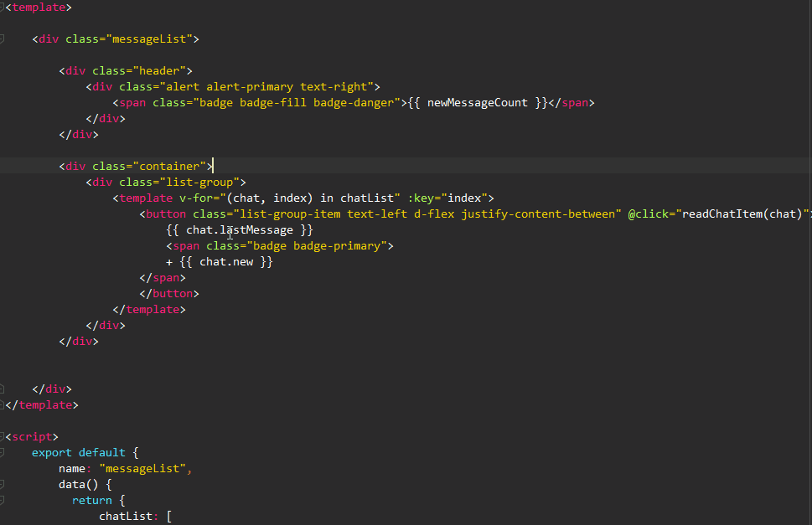Click the chat.new interpolation
The height and width of the screenshot is (525, 812).
[x=226, y=262]
